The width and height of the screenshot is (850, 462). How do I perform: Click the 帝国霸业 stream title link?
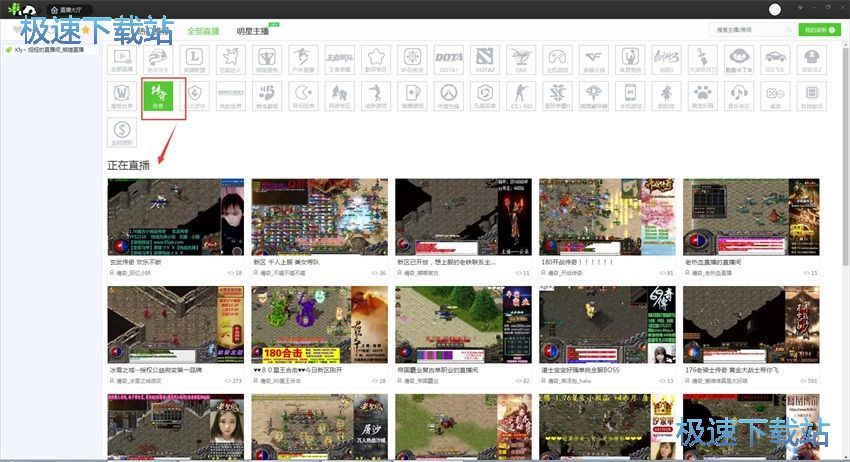click(x=438, y=370)
